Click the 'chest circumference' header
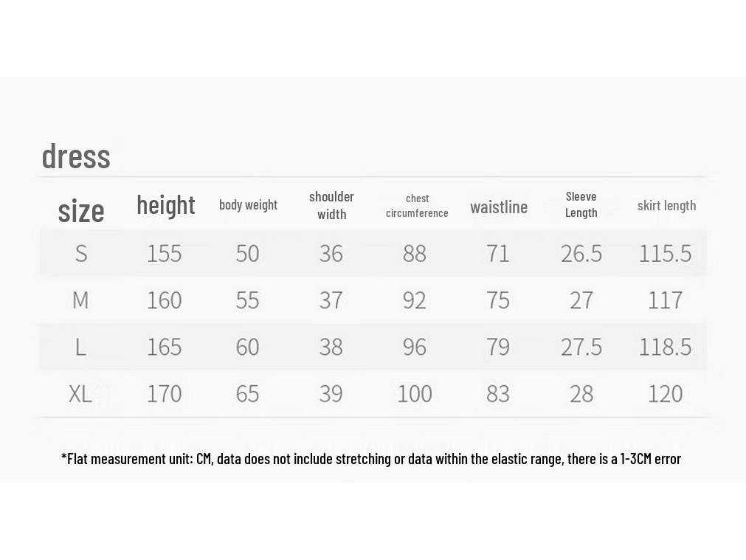 [x=417, y=206]
